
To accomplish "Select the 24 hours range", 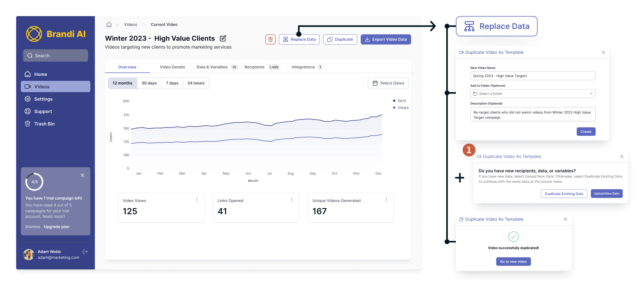I will [x=196, y=83].
